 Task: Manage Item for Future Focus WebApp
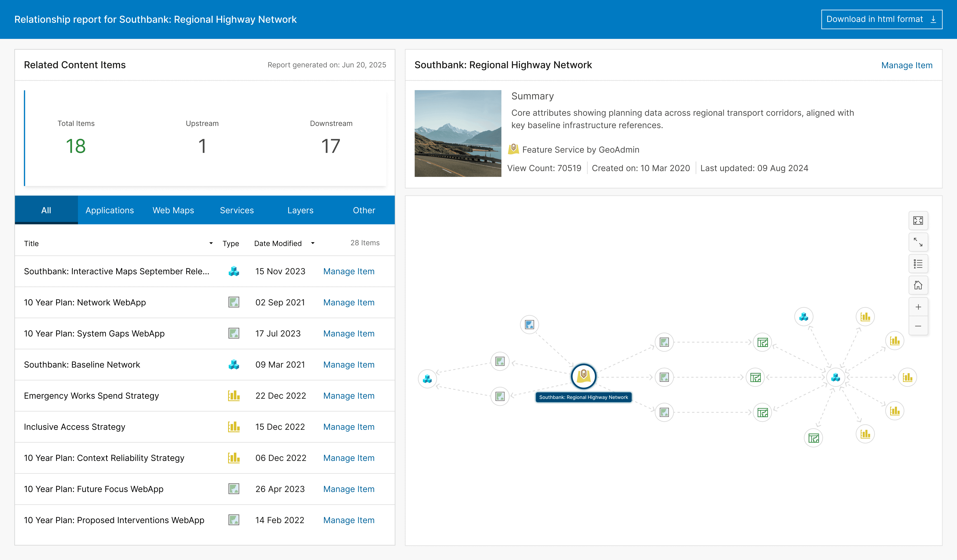point(349,489)
